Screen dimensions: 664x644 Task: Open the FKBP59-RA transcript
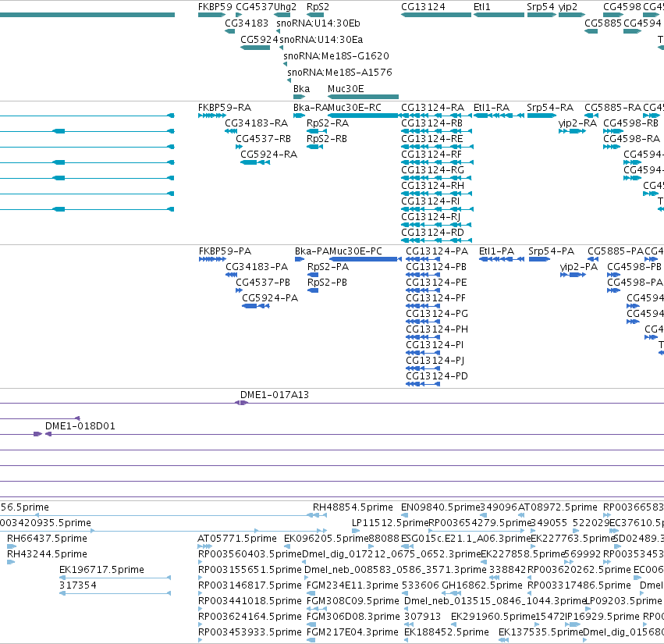(x=225, y=108)
